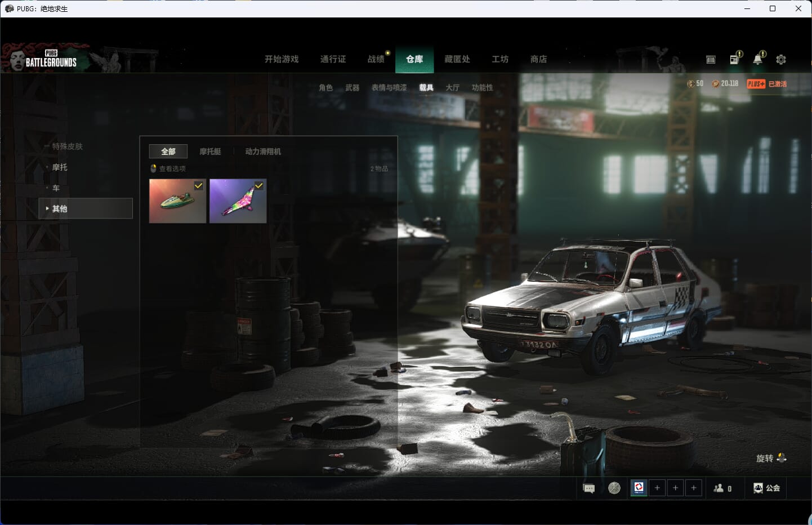This screenshot has width=812, height=525.
Task: Open the 工坊 workshop menu
Action: click(500, 59)
